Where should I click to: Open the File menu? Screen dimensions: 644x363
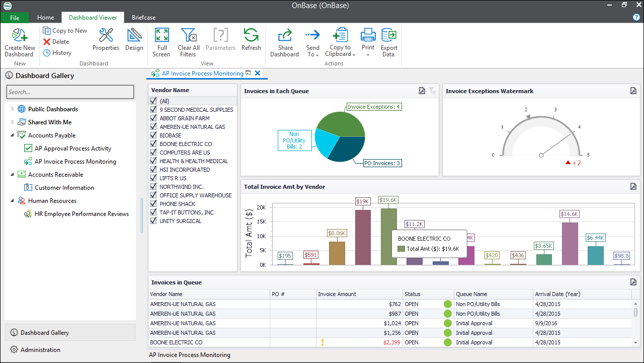[x=15, y=18]
